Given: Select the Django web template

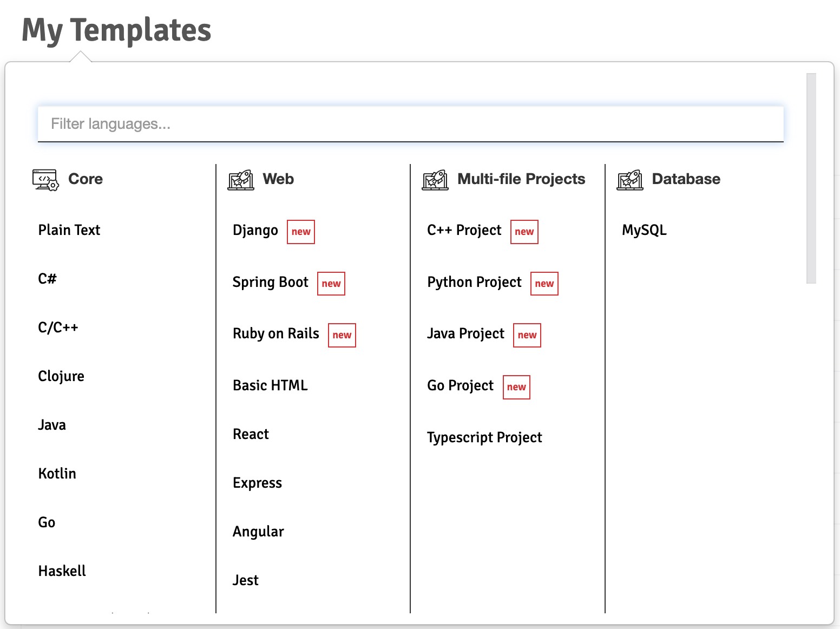Looking at the screenshot, I should 255,231.
